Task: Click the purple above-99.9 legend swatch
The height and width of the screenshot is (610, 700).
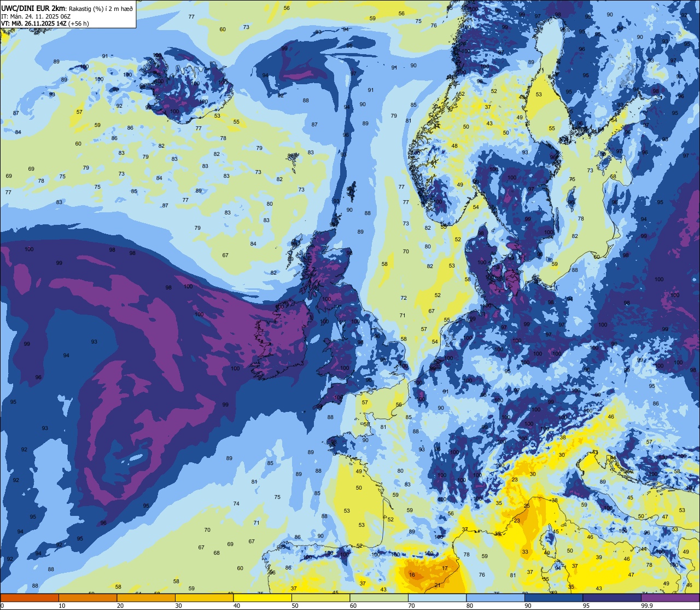Action: click(x=670, y=597)
